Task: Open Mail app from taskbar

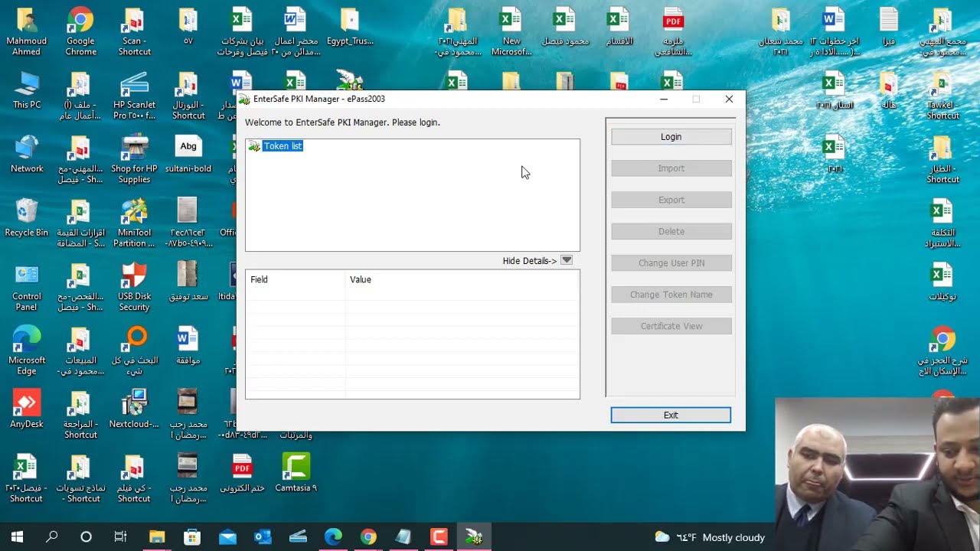Action: [x=227, y=537]
